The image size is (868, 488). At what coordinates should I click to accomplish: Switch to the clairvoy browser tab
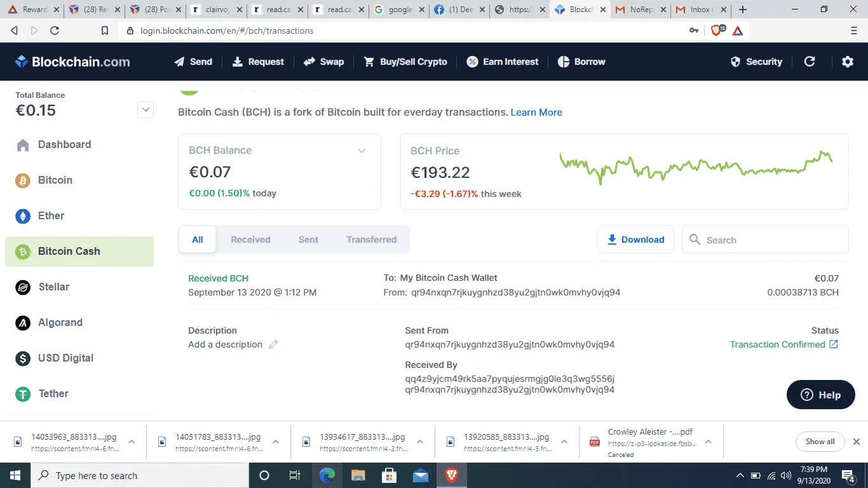[215, 10]
